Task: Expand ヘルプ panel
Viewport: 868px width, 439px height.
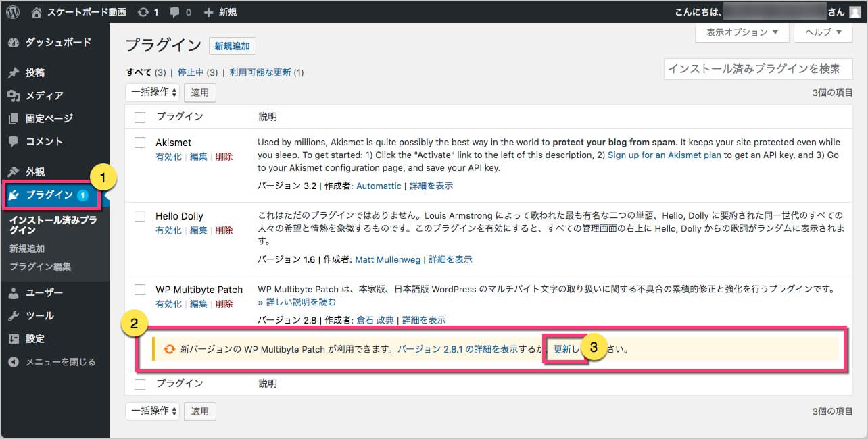Action: pos(823,32)
